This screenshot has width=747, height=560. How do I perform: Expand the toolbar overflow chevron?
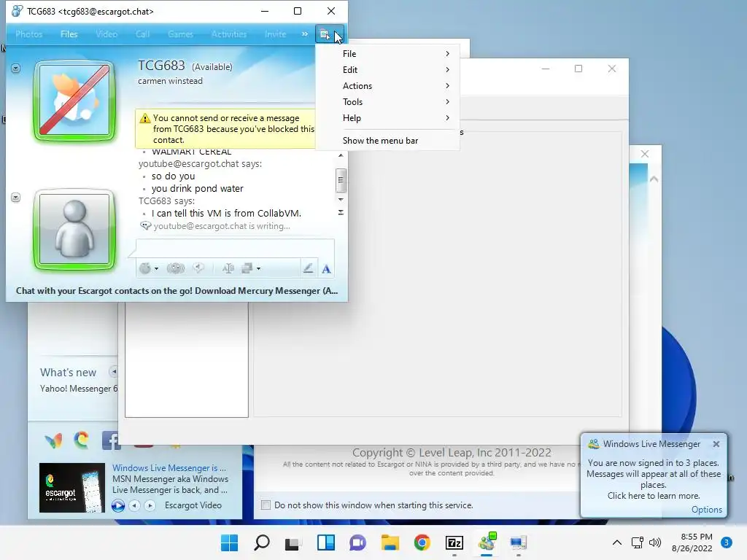point(304,34)
